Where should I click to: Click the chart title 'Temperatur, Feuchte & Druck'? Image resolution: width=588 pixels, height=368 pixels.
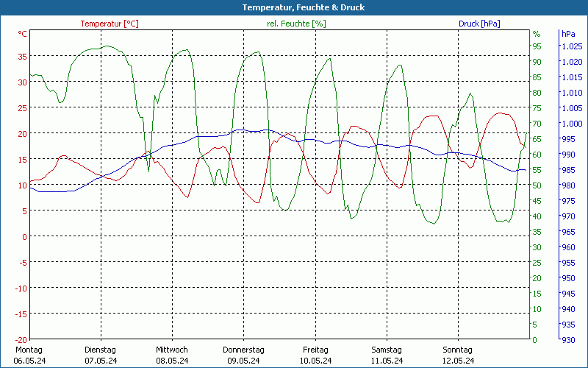(304, 7)
